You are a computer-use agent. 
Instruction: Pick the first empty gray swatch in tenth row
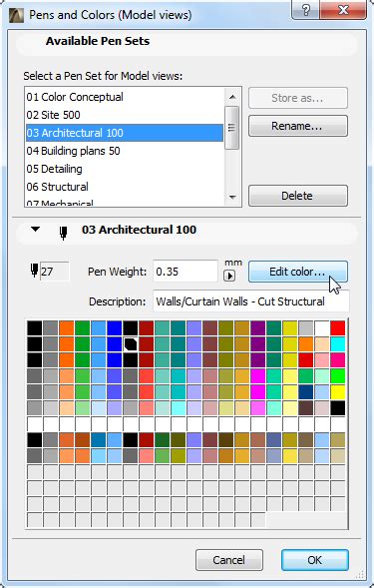35,472
